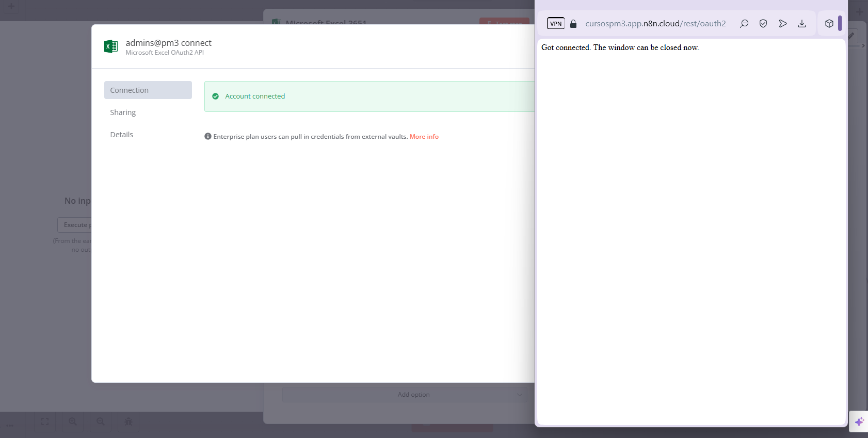Click the zoom out icon on dimmed canvas
Image resolution: width=868 pixels, height=438 pixels.
tap(101, 421)
